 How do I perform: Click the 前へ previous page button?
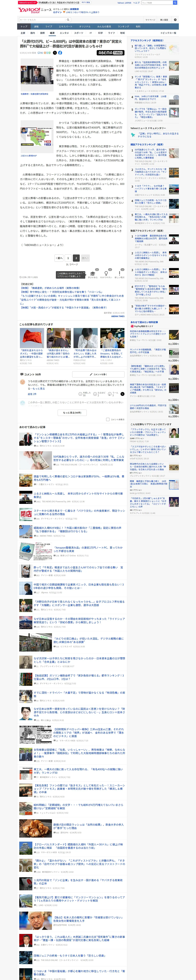59,258
